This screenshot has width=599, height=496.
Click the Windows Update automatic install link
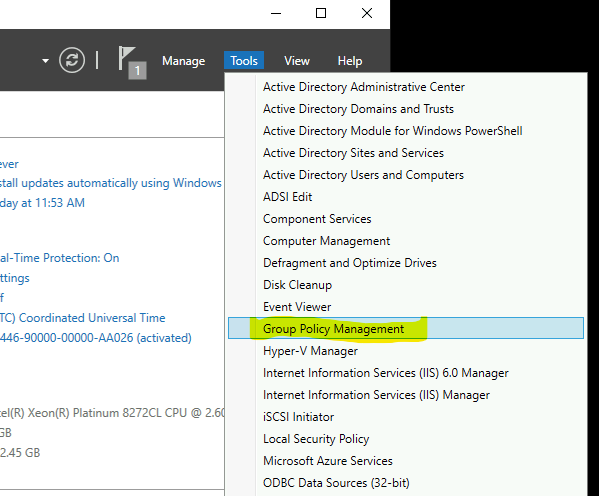[110, 183]
